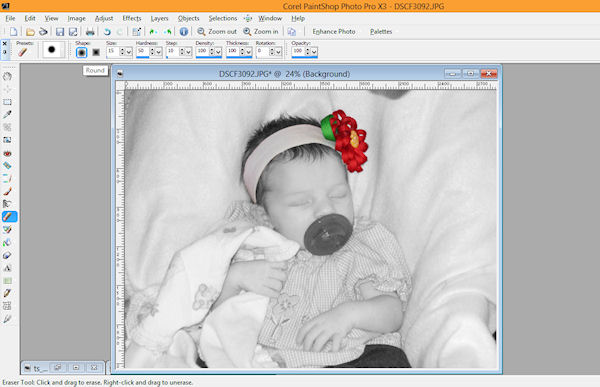600x387 pixels.
Task: Open the Objects menu
Action: (189, 18)
